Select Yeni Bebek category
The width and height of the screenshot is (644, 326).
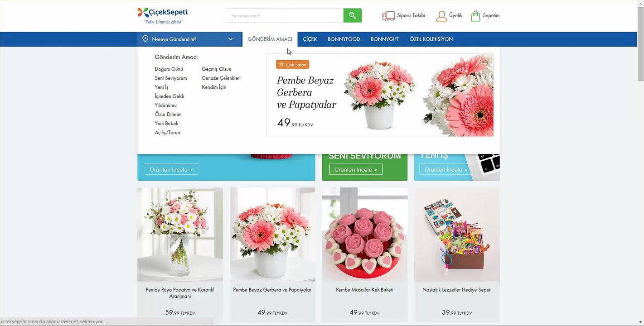point(166,124)
